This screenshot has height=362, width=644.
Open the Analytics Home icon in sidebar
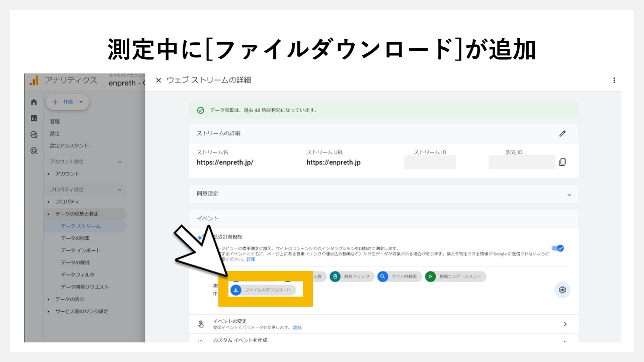33,101
